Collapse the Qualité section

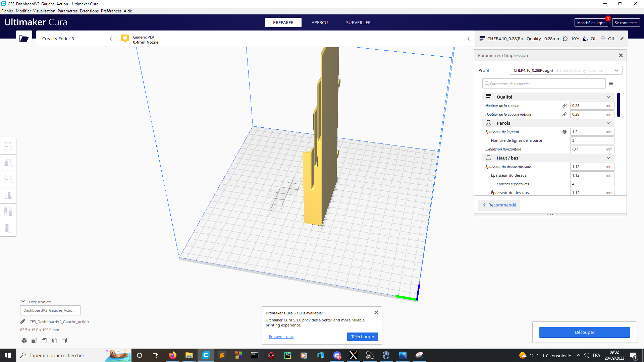[548, 97]
